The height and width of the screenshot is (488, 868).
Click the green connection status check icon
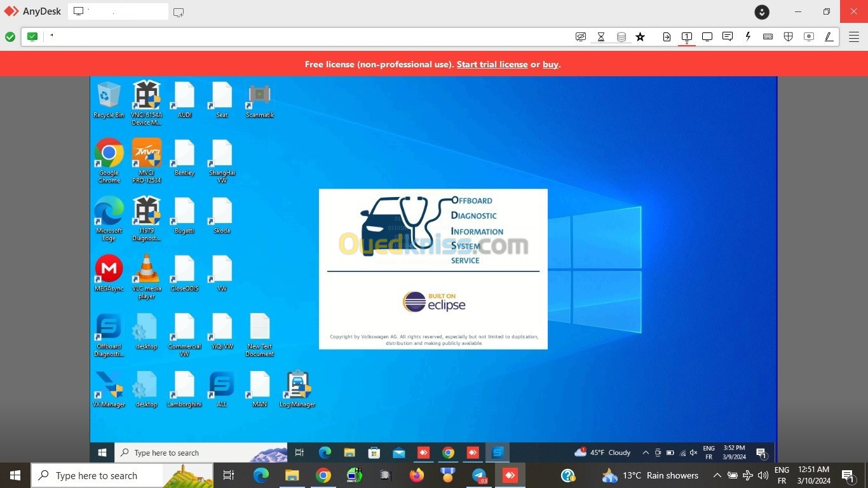point(10,37)
